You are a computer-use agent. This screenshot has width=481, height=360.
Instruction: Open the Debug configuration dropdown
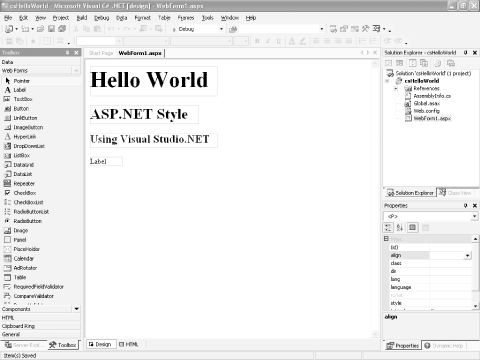click(221, 29)
